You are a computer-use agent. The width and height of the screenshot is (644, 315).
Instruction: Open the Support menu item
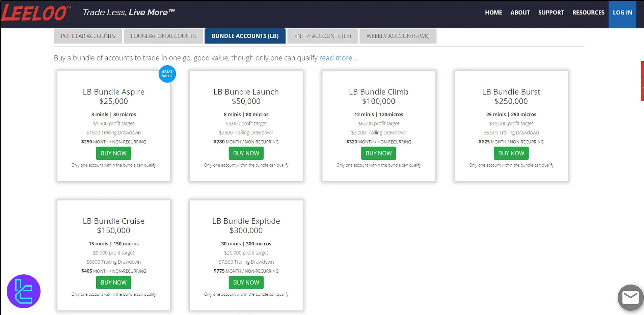tap(551, 13)
